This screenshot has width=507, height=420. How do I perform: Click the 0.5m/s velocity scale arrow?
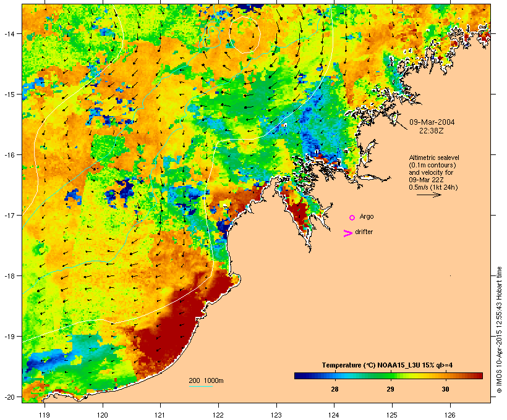click(x=428, y=195)
